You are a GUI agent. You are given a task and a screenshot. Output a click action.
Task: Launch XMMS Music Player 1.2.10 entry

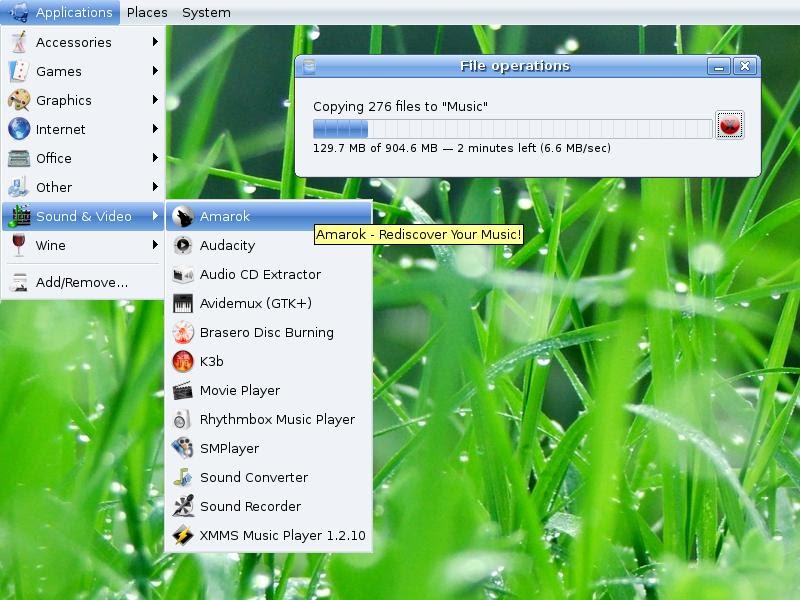click(x=269, y=535)
